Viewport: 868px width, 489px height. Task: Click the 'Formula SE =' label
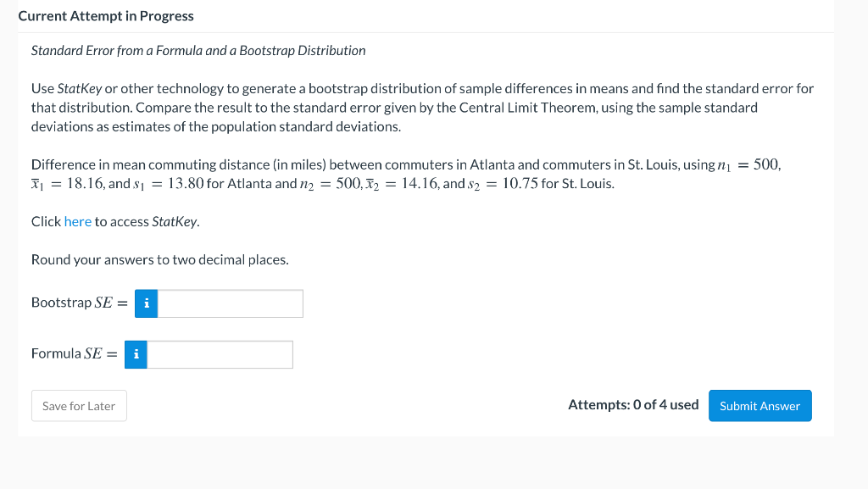coord(75,353)
